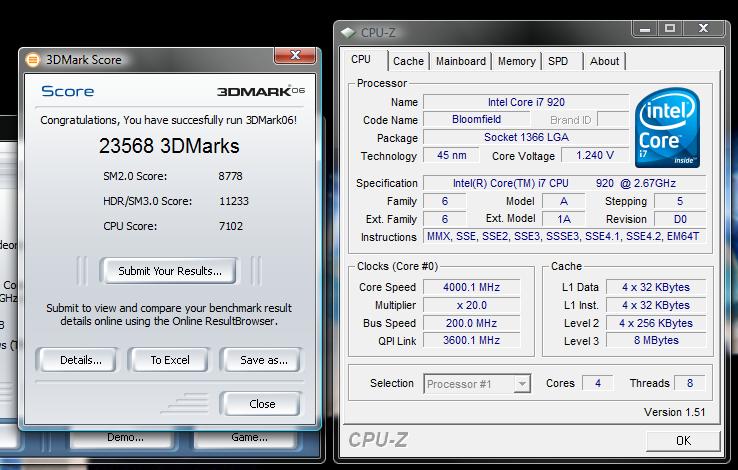738x470 pixels.
Task: Switch to the SPD tab
Action: pyautogui.click(x=558, y=61)
